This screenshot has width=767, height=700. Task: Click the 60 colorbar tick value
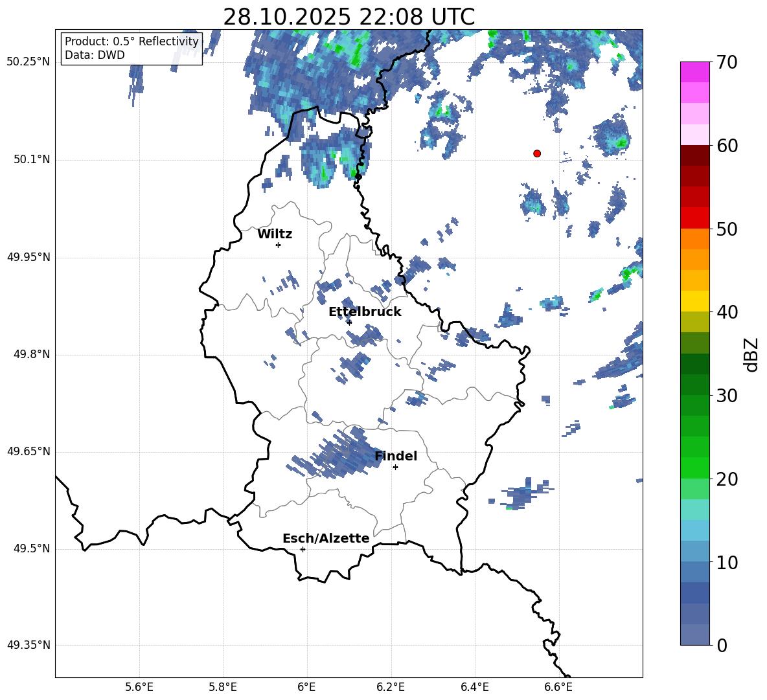(726, 146)
